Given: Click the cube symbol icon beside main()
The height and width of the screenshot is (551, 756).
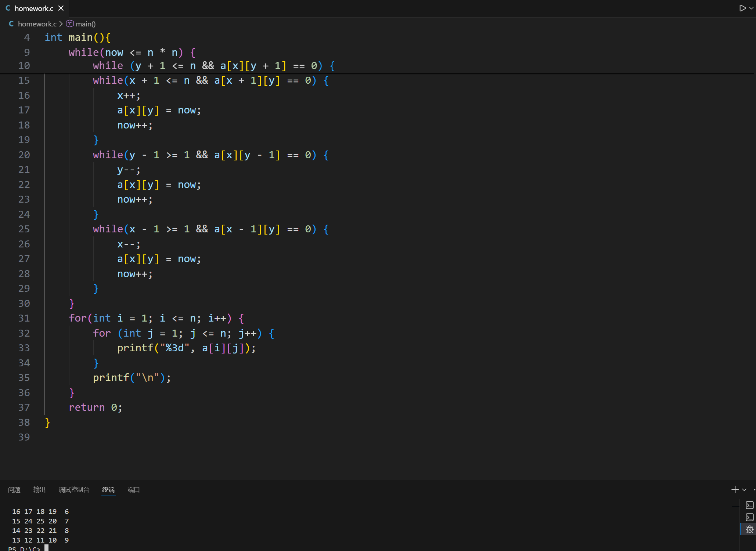Looking at the screenshot, I should [x=70, y=24].
